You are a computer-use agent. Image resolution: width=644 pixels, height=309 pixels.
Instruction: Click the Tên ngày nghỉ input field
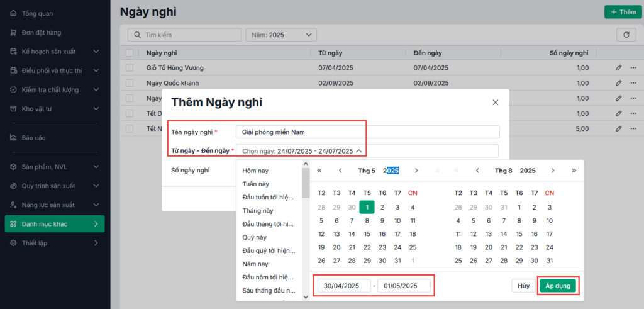(x=367, y=132)
